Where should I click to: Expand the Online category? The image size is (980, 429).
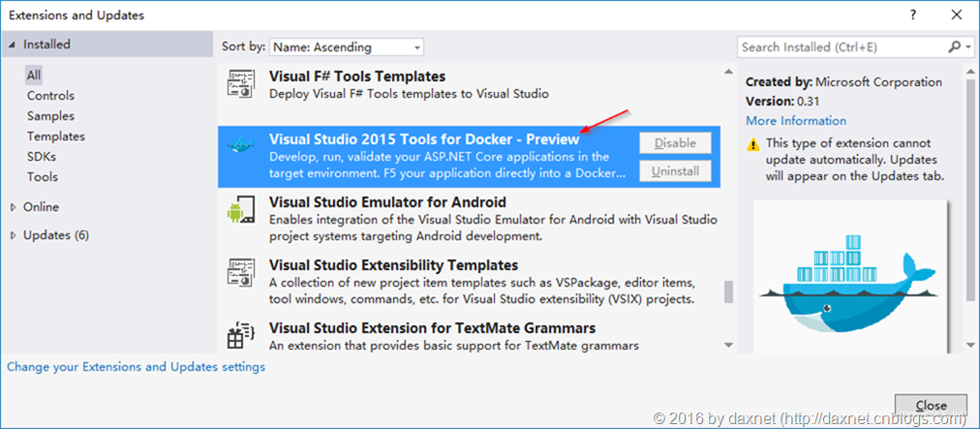tap(14, 207)
